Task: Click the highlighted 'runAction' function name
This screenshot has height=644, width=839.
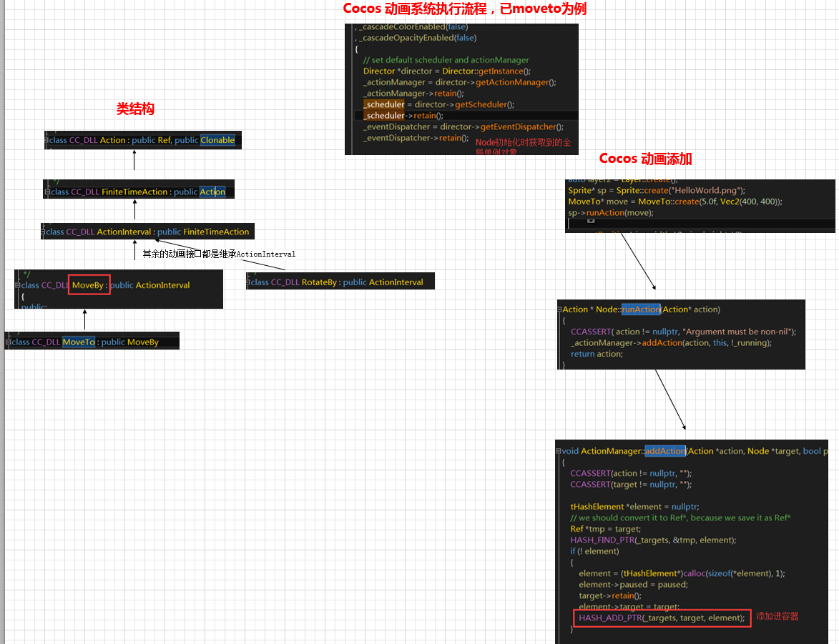Action: 641,309
